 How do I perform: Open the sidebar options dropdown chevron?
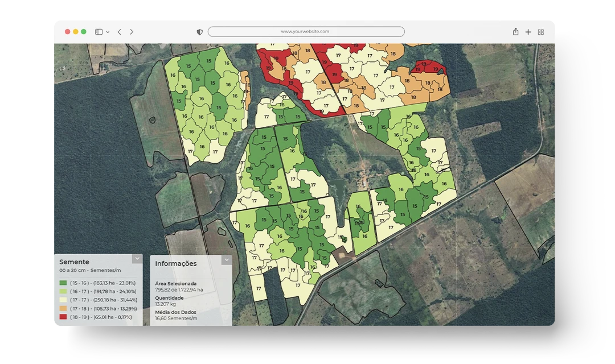pos(108,32)
